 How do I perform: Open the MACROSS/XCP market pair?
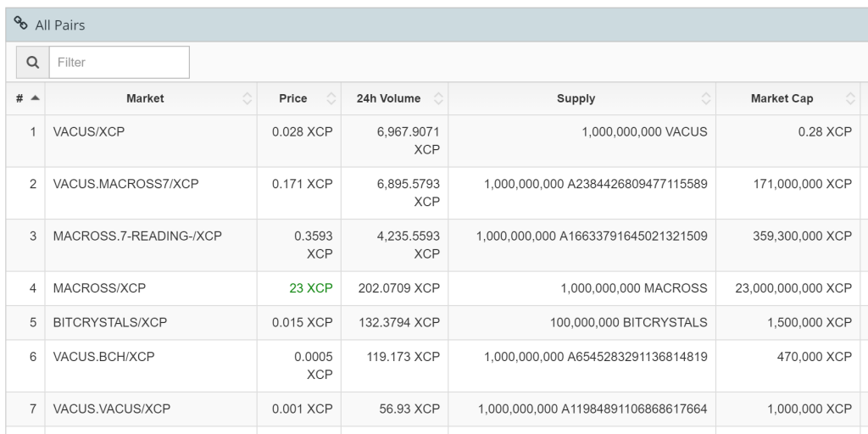[99, 288]
